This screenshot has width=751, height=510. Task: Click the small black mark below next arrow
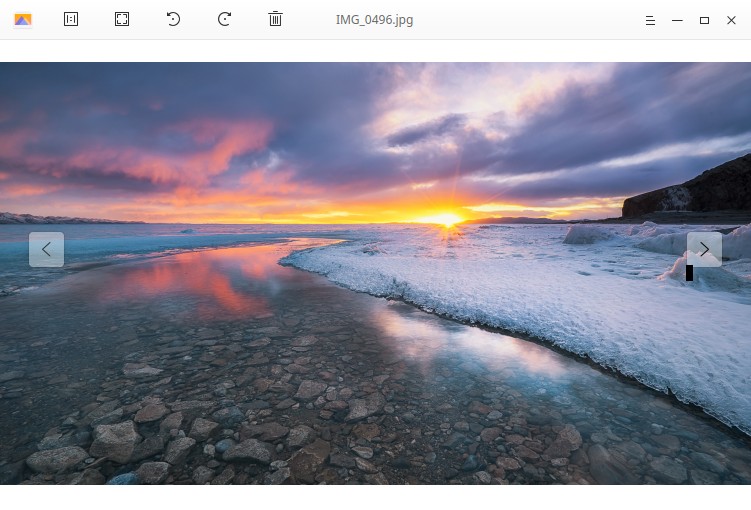pos(689,273)
